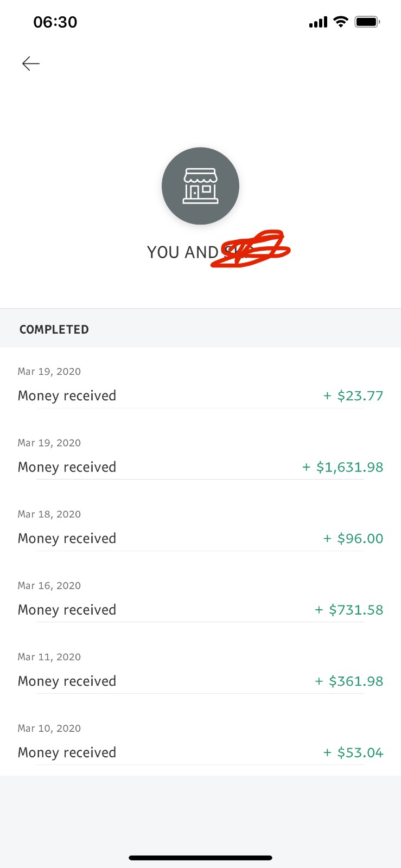
Task: Tap the + $731.58 amount
Action: pos(349,610)
